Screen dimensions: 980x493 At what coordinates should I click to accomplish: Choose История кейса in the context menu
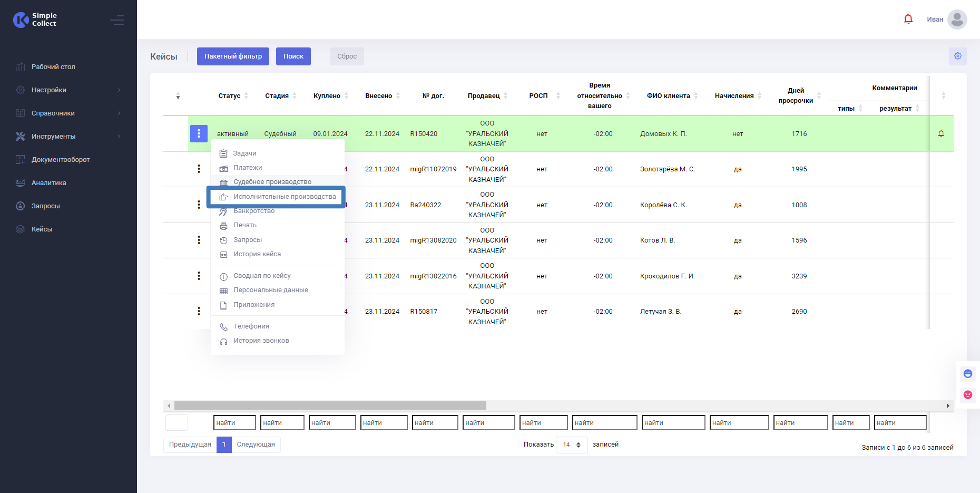click(x=257, y=254)
